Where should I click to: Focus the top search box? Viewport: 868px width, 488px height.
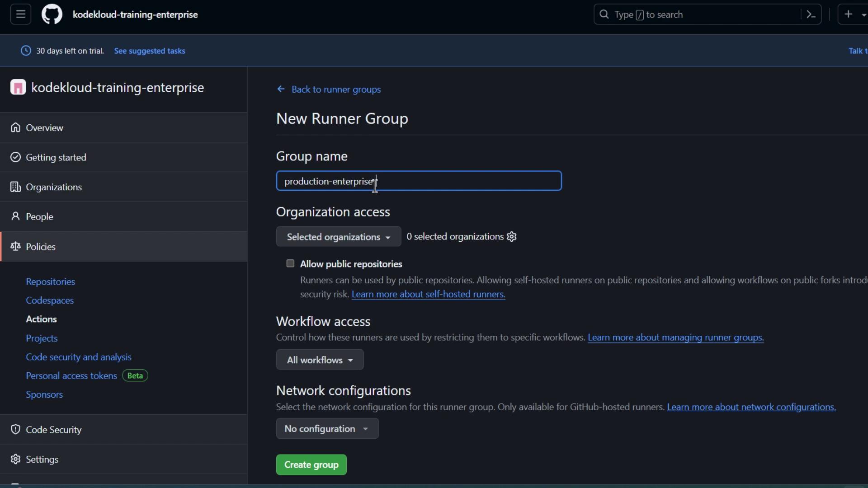(696, 14)
